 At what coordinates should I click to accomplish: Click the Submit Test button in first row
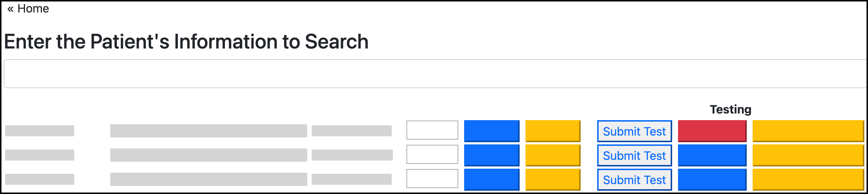pos(634,131)
